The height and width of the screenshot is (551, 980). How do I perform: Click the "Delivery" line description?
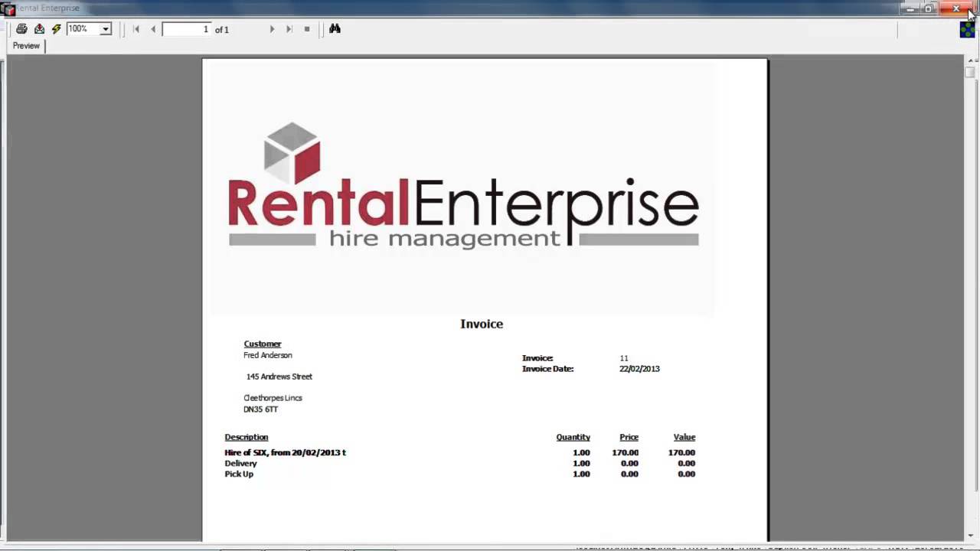click(x=240, y=464)
